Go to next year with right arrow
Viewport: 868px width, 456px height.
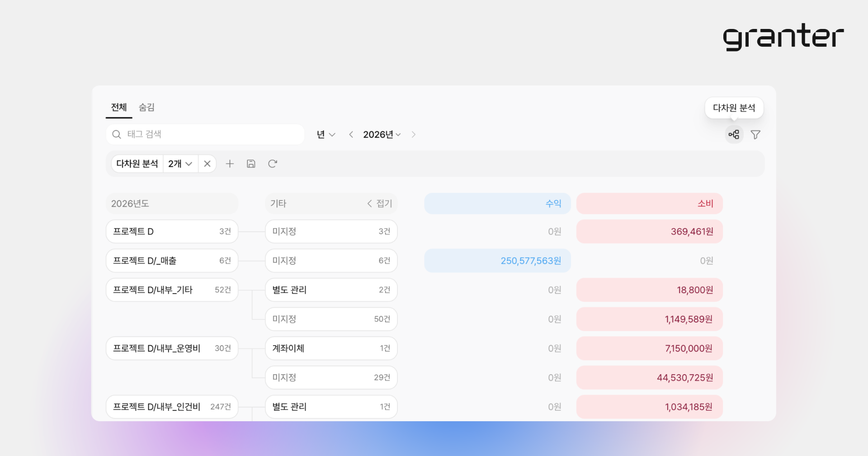413,134
